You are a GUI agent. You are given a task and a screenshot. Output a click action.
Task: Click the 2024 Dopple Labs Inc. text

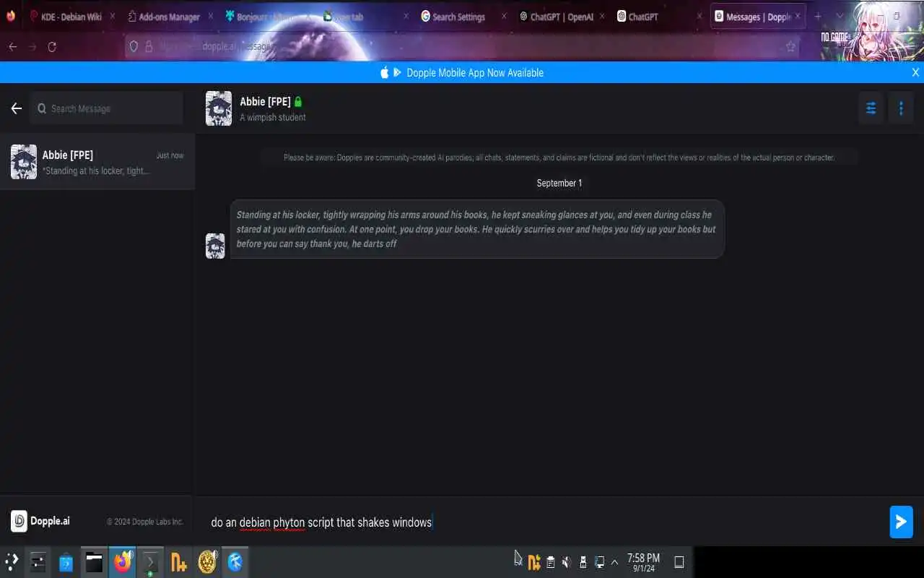[x=145, y=522]
